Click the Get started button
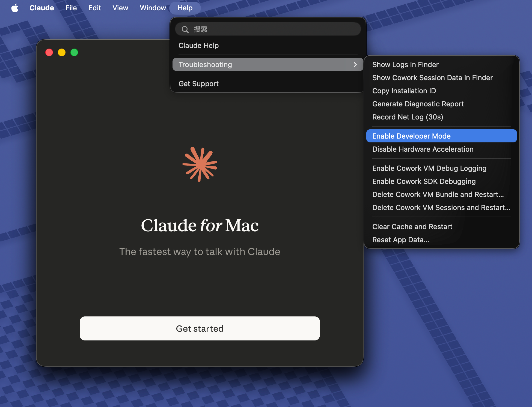 coord(200,328)
